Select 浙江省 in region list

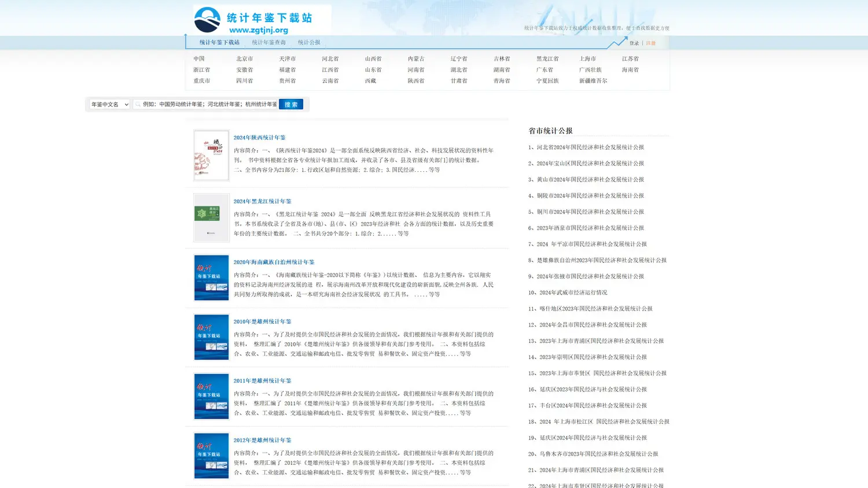pyautogui.click(x=202, y=70)
